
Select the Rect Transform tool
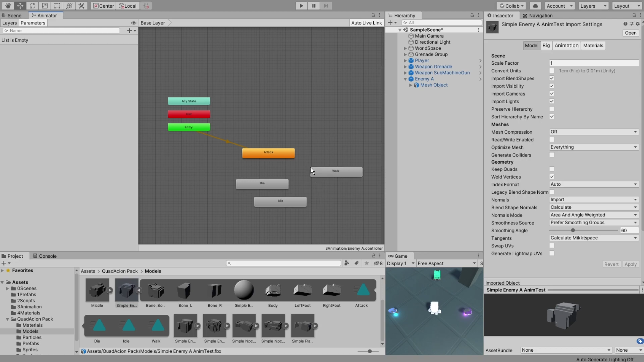pyautogui.click(x=57, y=6)
